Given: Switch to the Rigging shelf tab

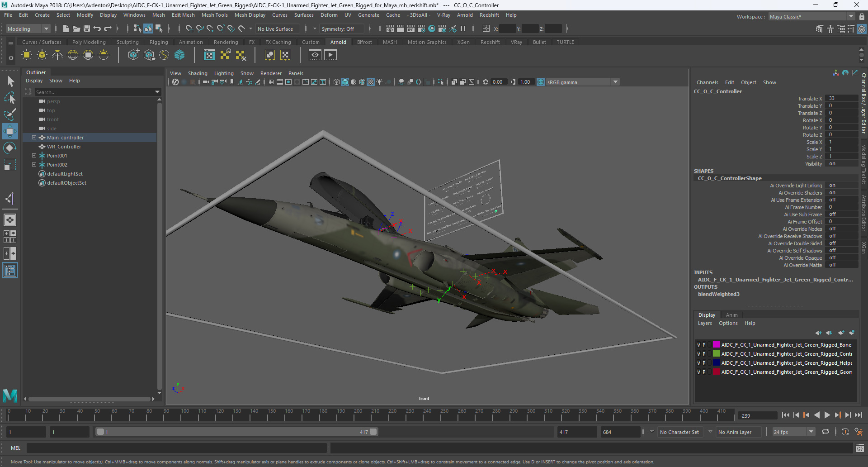Looking at the screenshot, I should [x=159, y=42].
